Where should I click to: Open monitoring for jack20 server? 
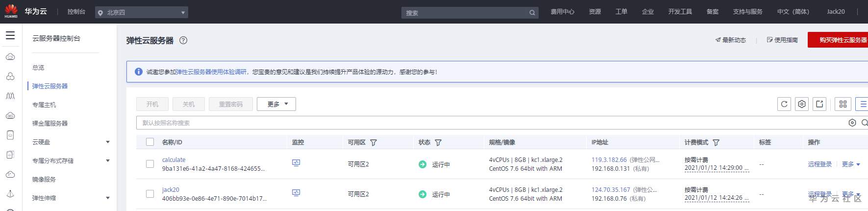pyautogui.click(x=296, y=193)
